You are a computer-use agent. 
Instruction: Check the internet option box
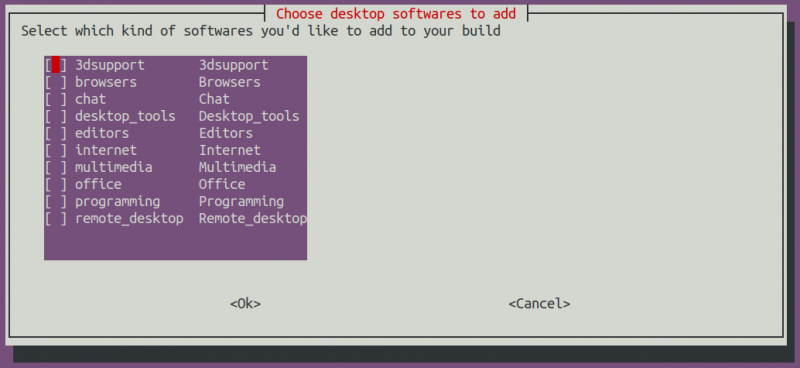56,150
